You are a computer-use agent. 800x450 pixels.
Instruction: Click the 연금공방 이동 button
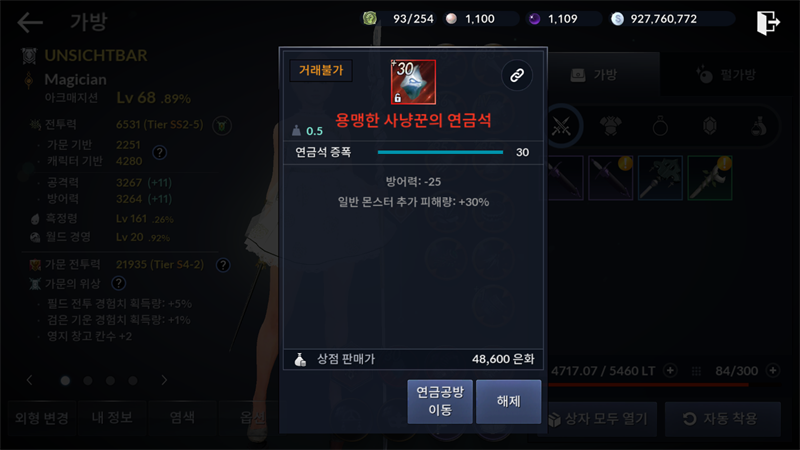pyautogui.click(x=440, y=401)
